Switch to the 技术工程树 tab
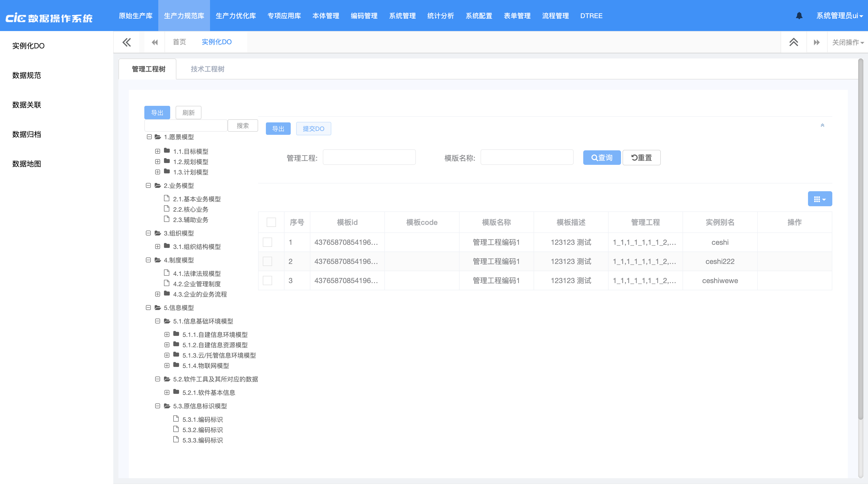This screenshot has height=502, width=868. (x=207, y=69)
